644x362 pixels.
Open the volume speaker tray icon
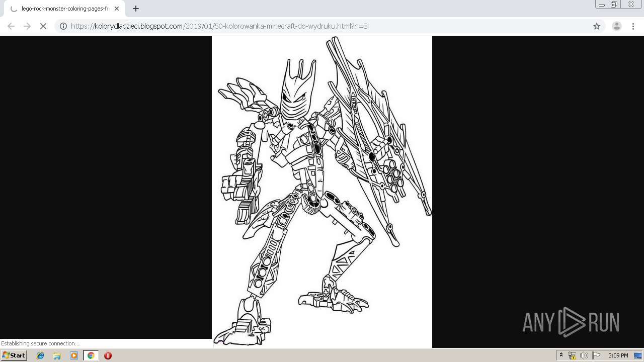click(584, 355)
